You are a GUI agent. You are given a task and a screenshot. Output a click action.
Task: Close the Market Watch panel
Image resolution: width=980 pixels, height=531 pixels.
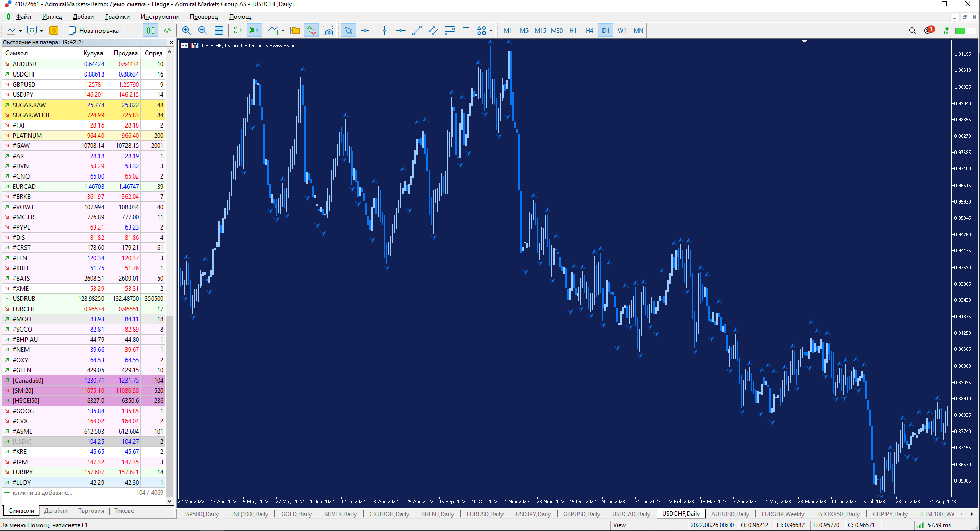coord(171,43)
